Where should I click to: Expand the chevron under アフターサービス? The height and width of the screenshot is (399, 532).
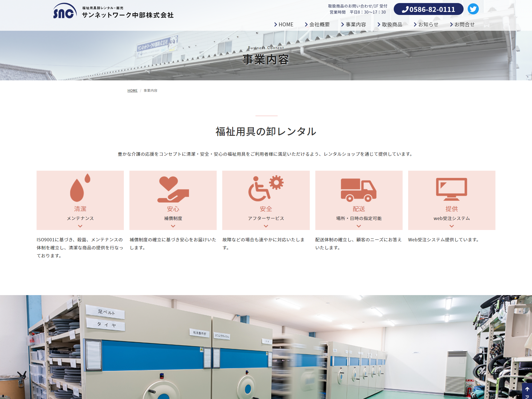click(x=266, y=226)
